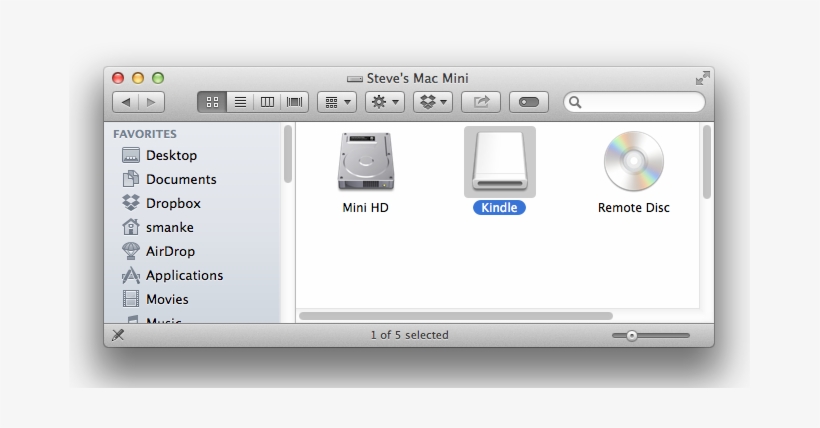820x428 pixels.
Task: Click the Desktop sidebar icon
Action: (x=131, y=155)
